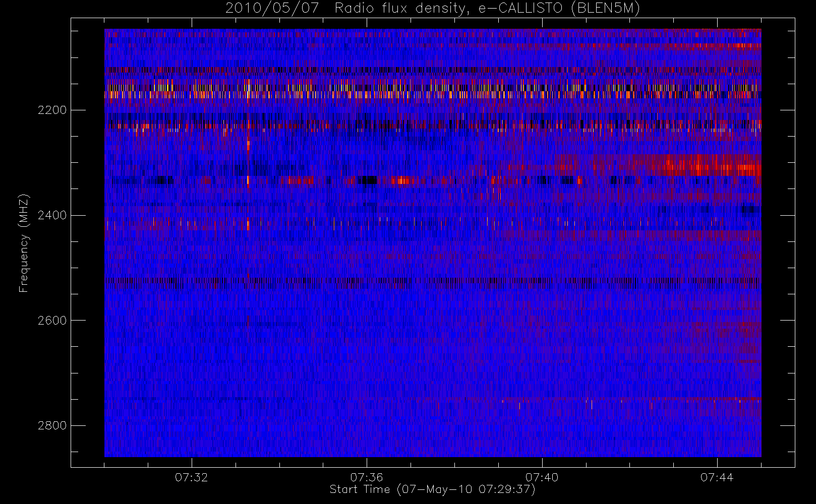Click the 07:32 time tick label
Image resolution: width=816 pixels, height=504 pixels.
192,477
